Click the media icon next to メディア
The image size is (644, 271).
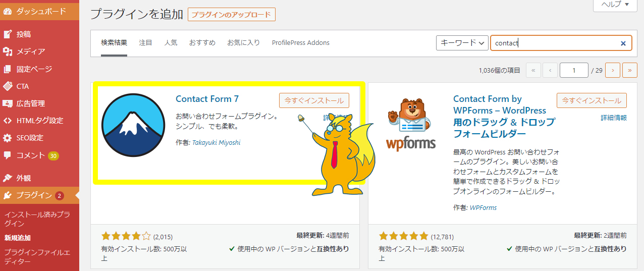[8, 51]
